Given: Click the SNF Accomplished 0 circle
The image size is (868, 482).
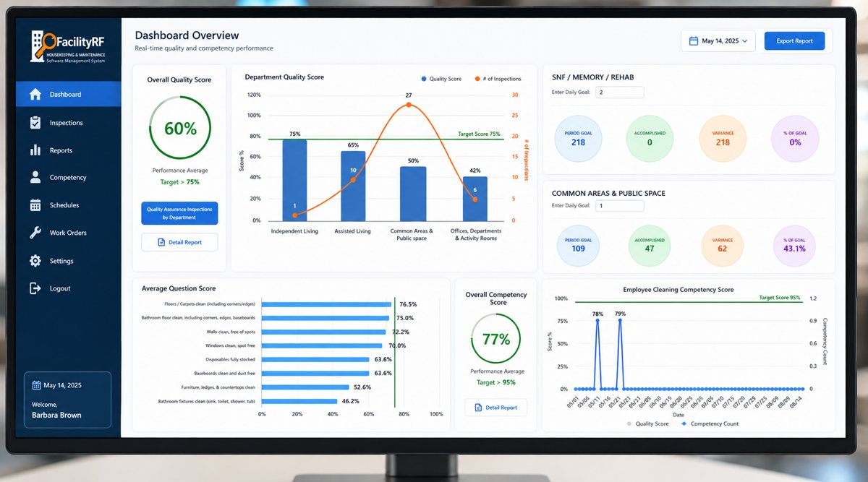Looking at the screenshot, I should coord(650,137).
